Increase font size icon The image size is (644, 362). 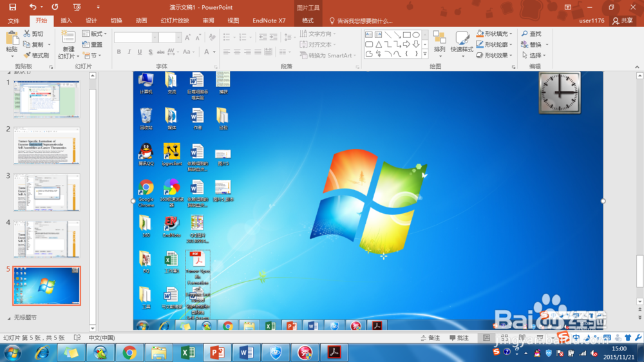click(187, 38)
